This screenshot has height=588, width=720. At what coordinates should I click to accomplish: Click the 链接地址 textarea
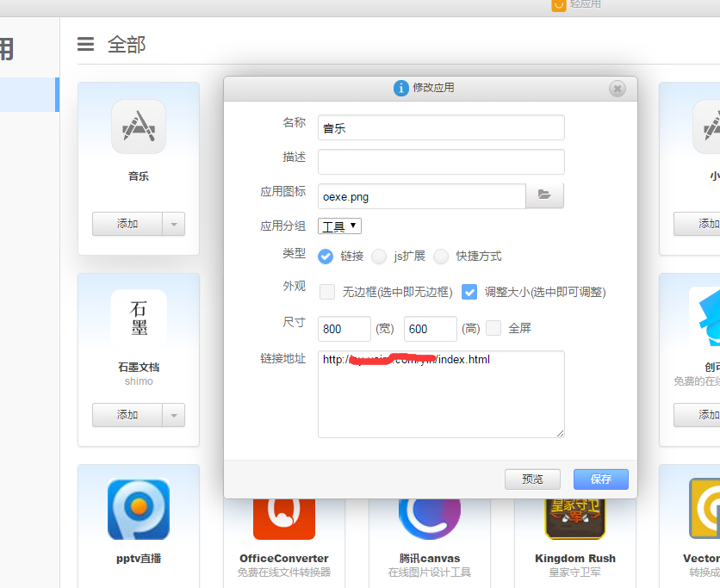pos(441,394)
